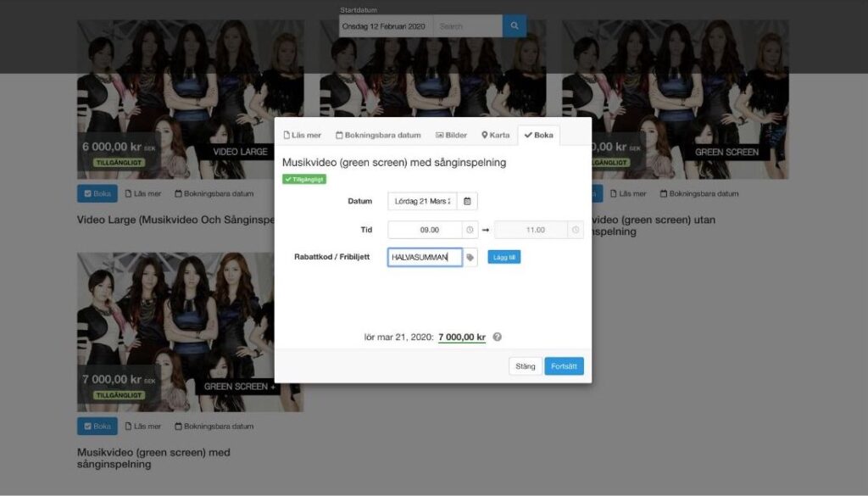Click the clock icon next to 11.00
Screen dimensions: 868x496
tap(576, 230)
